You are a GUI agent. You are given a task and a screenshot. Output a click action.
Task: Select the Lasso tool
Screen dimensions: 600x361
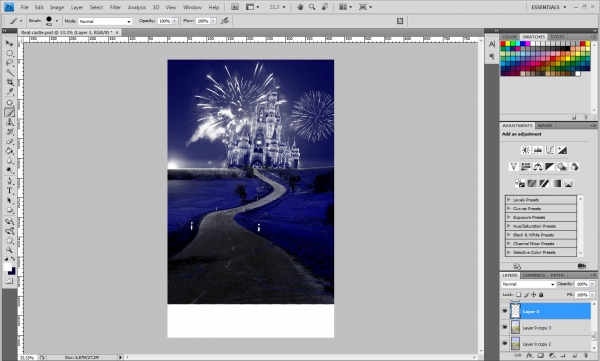coord(9,63)
